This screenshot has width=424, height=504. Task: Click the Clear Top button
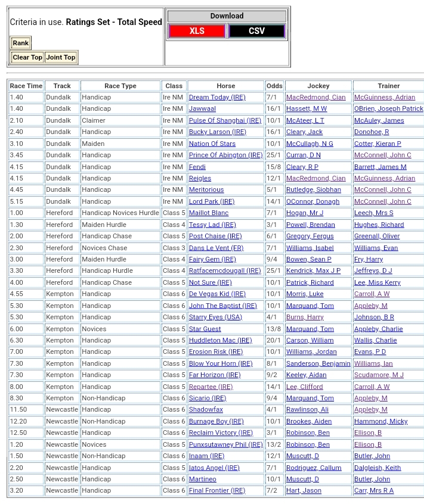27,57
